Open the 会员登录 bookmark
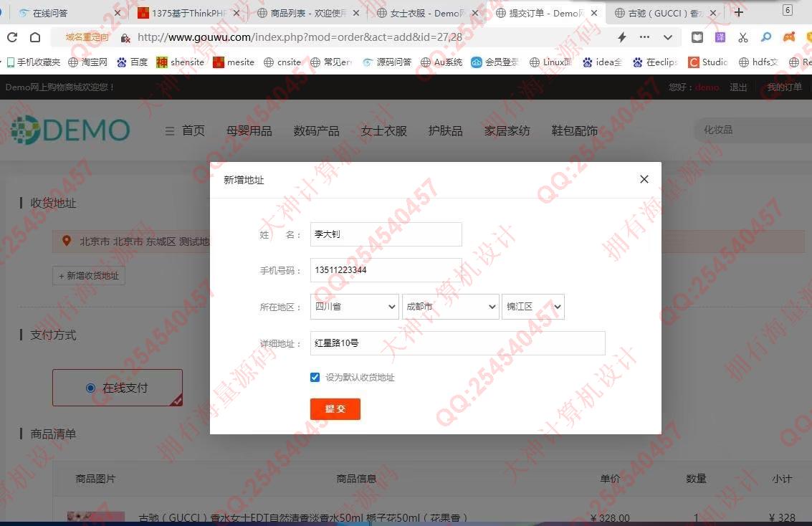 click(x=495, y=62)
